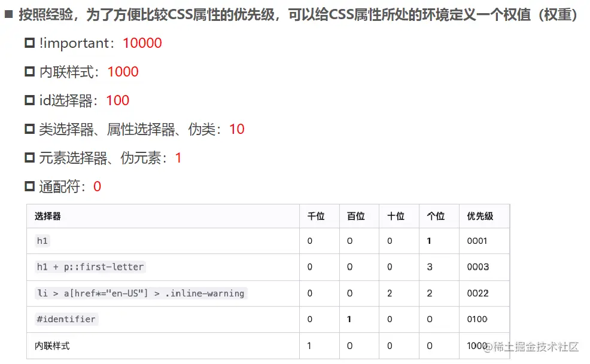Click the id选择器 weight value 100 in the list
Viewport: 590px width, 364px height.
click(118, 100)
